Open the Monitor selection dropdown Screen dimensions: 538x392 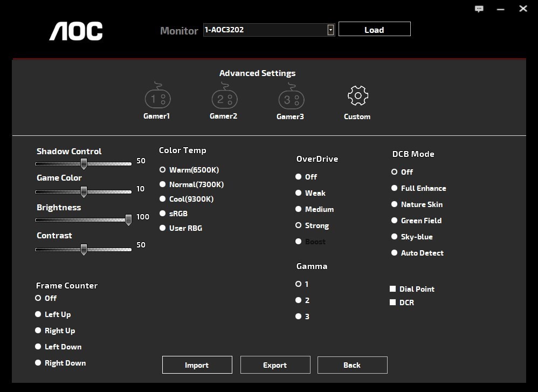[330, 30]
